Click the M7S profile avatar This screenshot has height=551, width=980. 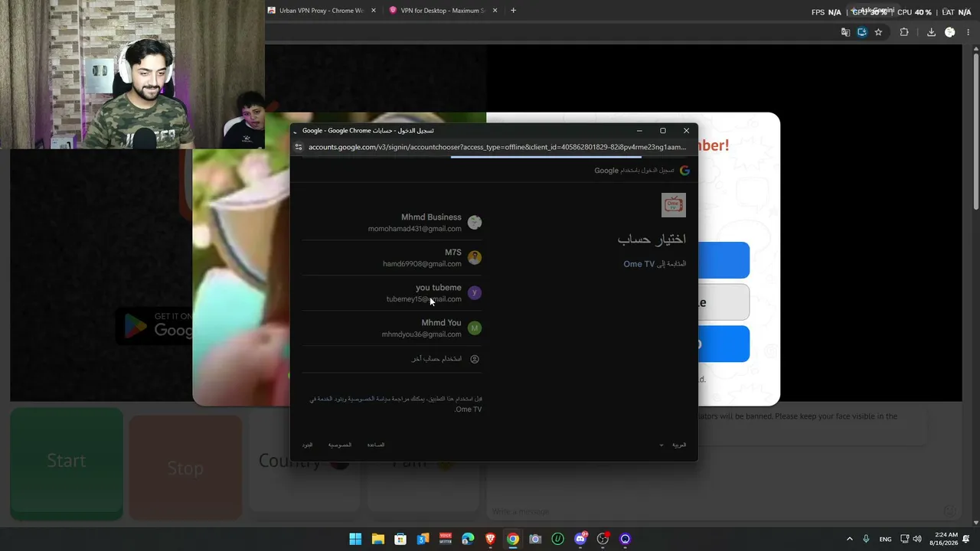pos(475,258)
